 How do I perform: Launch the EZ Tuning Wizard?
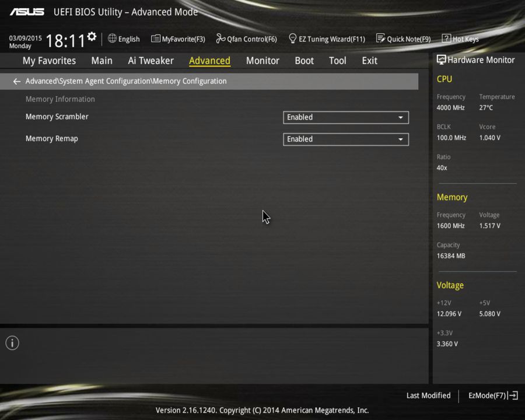tap(327, 38)
